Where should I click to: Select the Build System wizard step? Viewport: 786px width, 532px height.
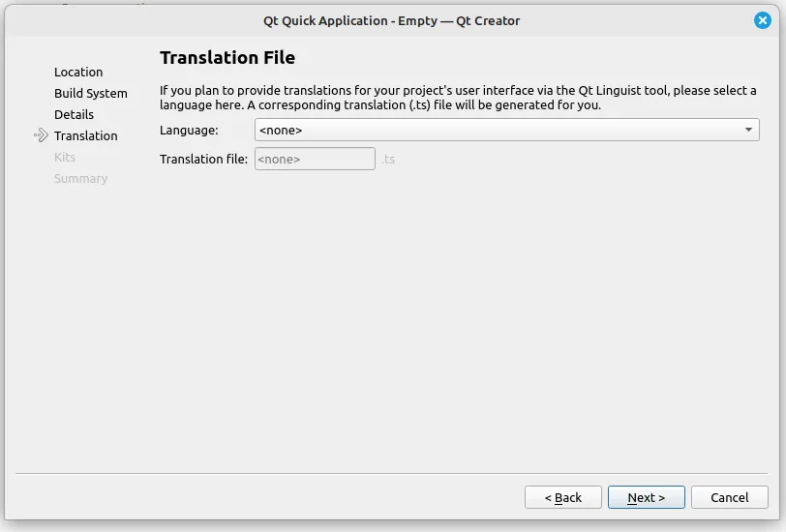tap(91, 94)
